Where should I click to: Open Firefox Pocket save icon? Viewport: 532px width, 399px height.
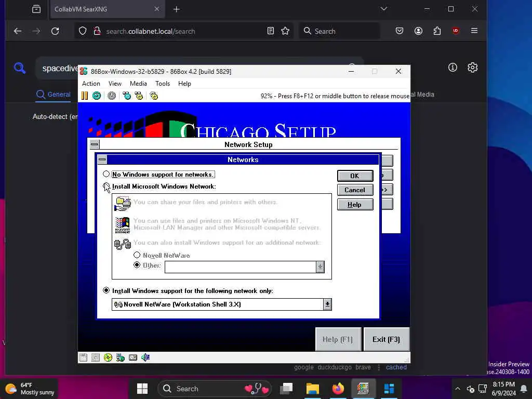400,31
